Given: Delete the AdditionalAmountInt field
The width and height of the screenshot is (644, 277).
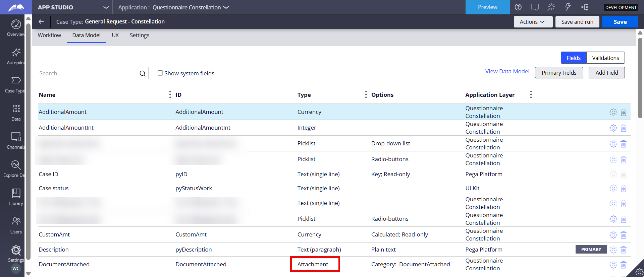Looking at the screenshot, I should tap(624, 128).
